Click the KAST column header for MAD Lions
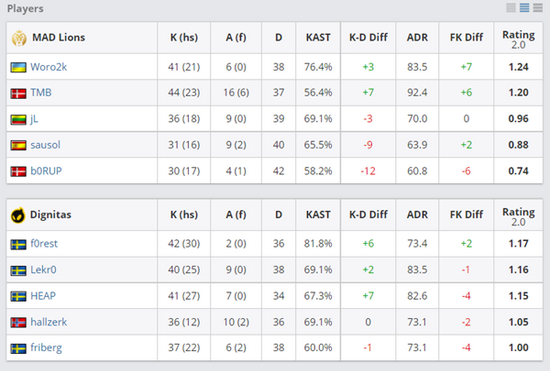Screen dimensions: 550x371 (318, 38)
